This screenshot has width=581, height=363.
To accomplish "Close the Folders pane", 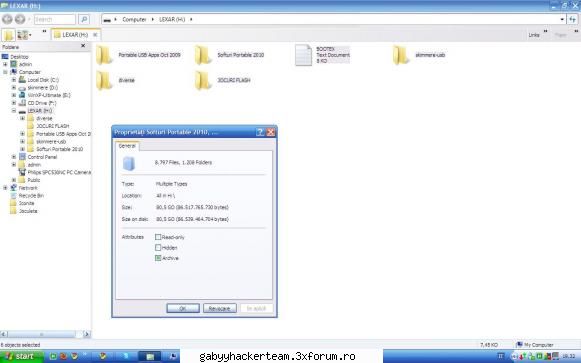I will (x=83, y=46).
